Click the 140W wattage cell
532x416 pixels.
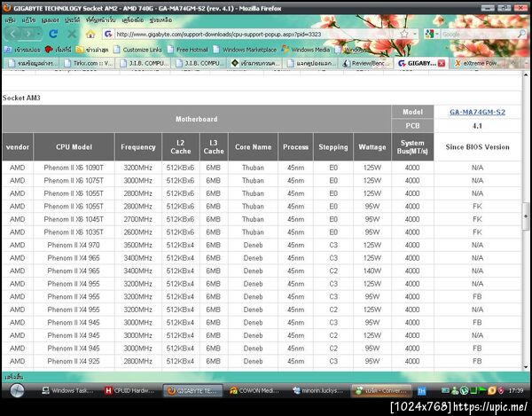pos(372,271)
